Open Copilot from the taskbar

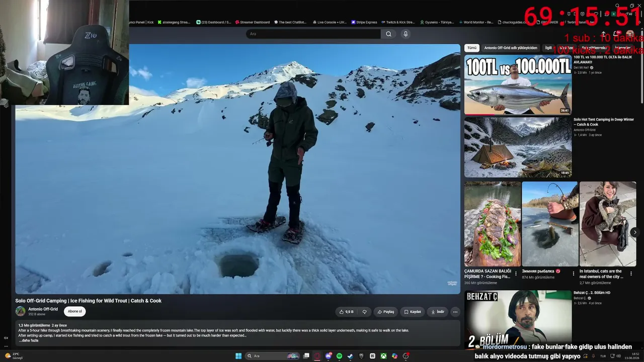pyautogui.click(x=394, y=356)
